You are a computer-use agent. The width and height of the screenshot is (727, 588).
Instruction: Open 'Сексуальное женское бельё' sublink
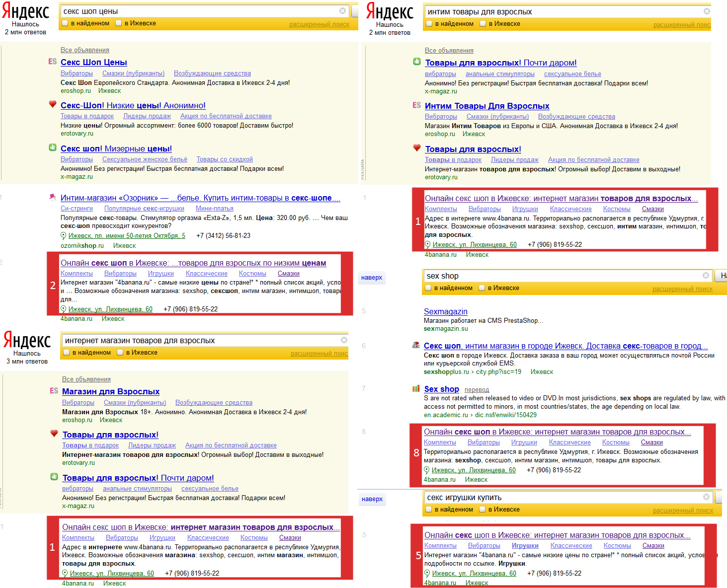(x=145, y=159)
